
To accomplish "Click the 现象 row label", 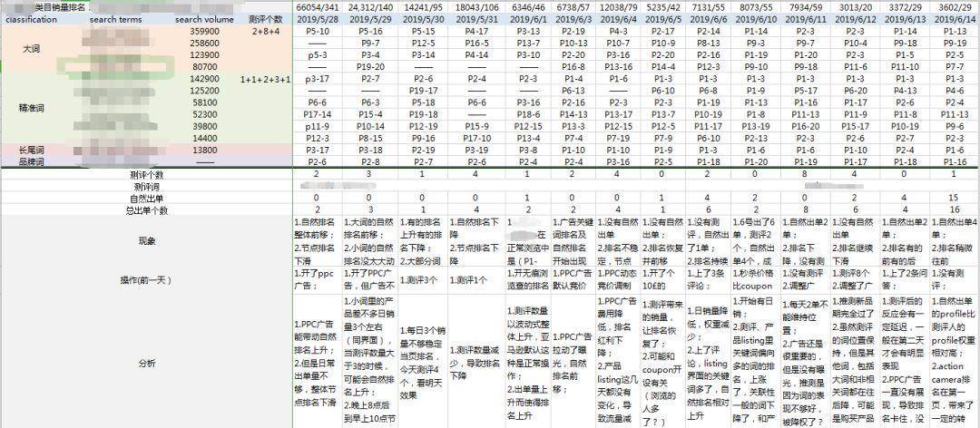I will click(147, 241).
